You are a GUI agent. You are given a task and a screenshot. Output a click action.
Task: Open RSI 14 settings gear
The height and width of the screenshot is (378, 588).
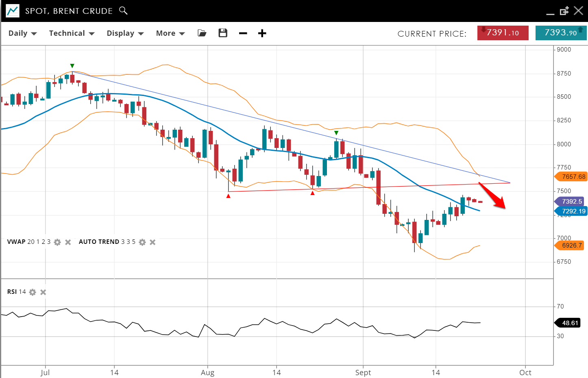(x=33, y=292)
